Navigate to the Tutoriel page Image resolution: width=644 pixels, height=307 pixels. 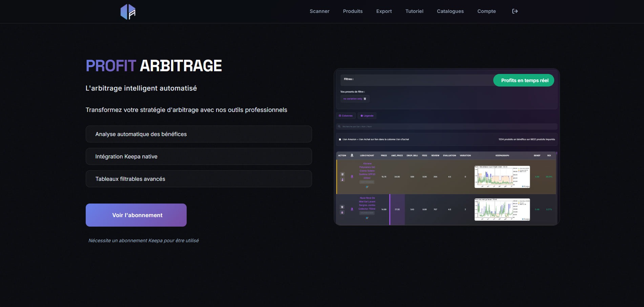point(414,11)
